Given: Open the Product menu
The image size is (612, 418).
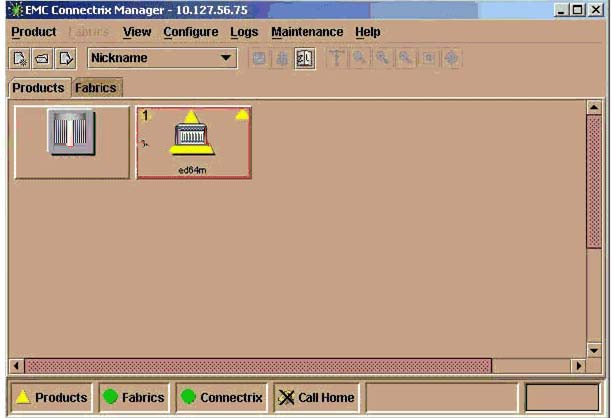Looking at the screenshot, I should (x=34, y=32).
